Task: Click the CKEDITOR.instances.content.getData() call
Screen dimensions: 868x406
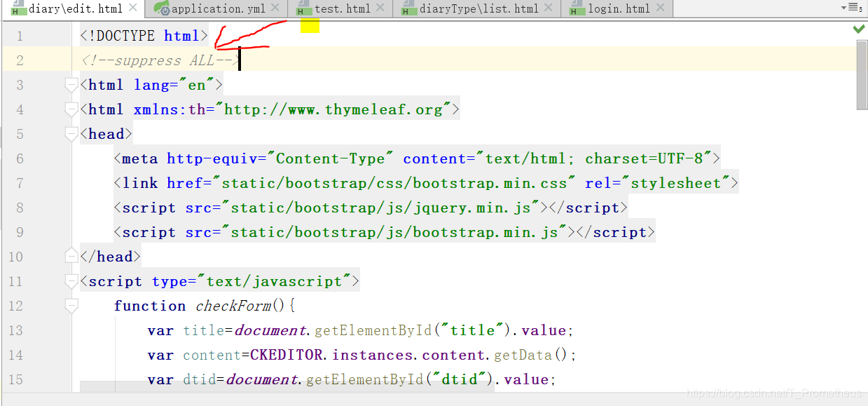Action: [x=413, y=355]
